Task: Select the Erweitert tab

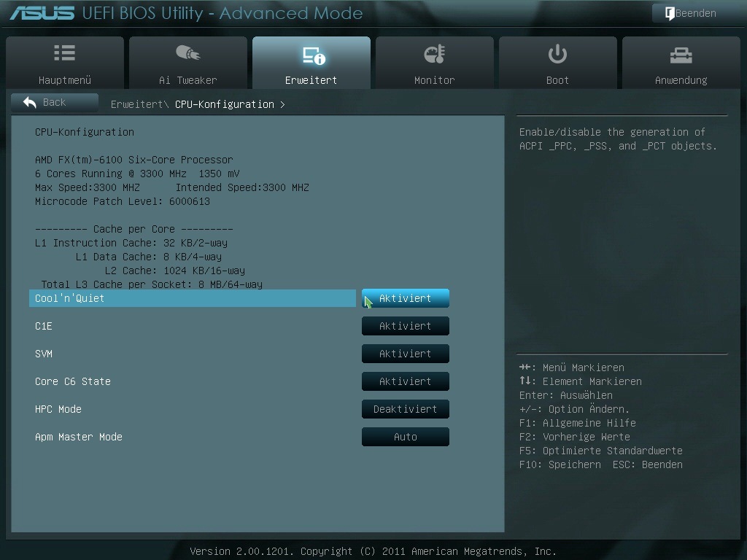Action: coord(311,63)
